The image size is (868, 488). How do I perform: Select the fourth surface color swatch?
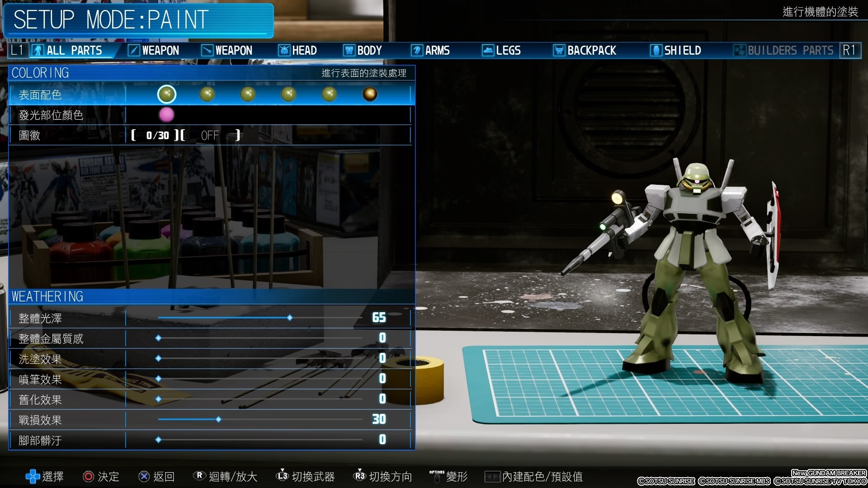click(289, 94)
